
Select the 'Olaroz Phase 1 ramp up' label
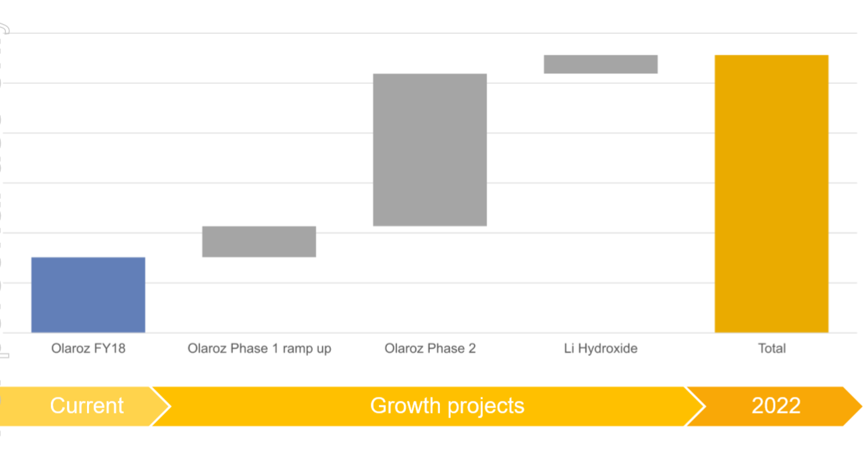(x=259, y=349)
